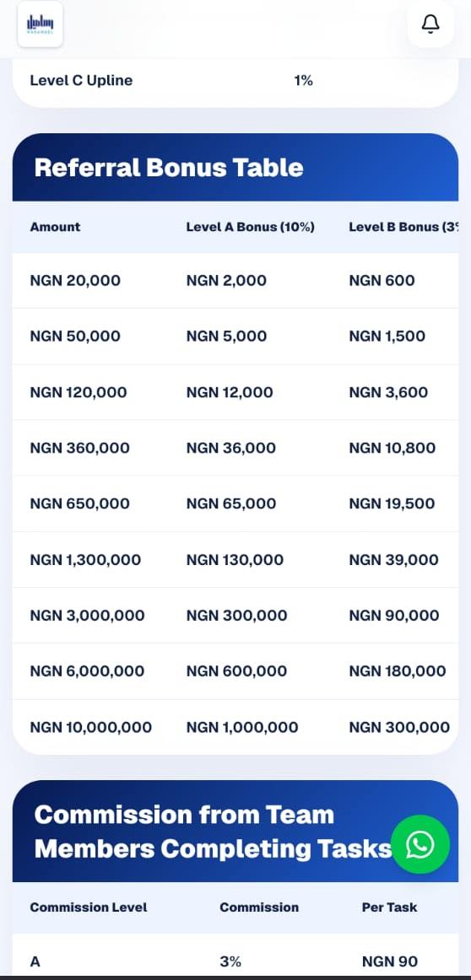
Task: Click the NGN 10,000,000 amount cell
Action: 90,728
